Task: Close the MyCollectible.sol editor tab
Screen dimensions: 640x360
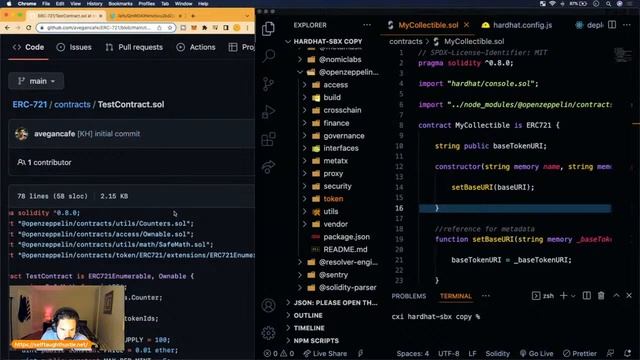Action: point(467,25)
